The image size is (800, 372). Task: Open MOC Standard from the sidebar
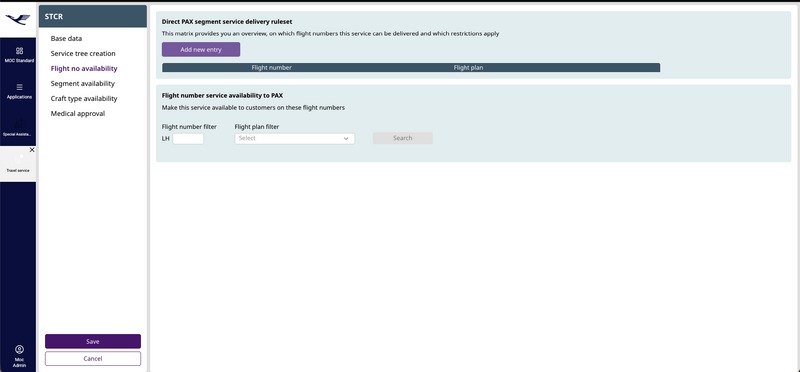(19, 54)
